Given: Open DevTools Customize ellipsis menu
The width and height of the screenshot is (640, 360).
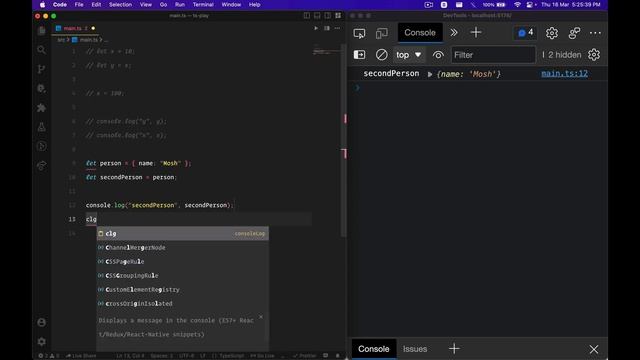Looking at the screenshot, I should 596,33.
